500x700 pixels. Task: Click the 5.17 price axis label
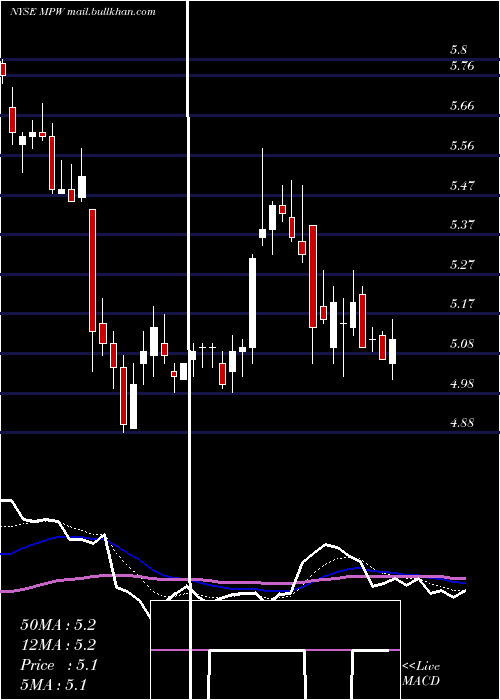click(x=462, y=304)
